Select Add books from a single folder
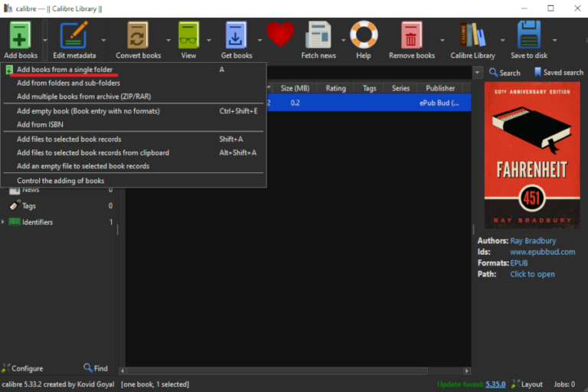 64,70
